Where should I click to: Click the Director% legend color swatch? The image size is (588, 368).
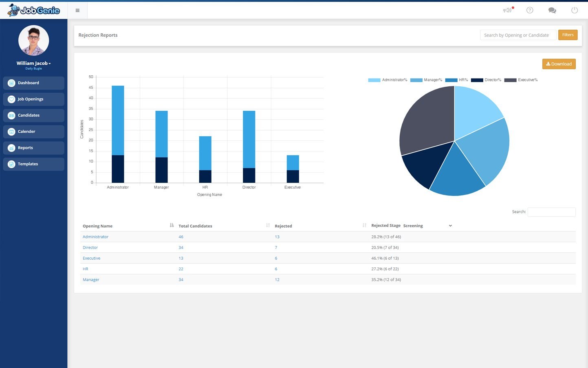477,80
